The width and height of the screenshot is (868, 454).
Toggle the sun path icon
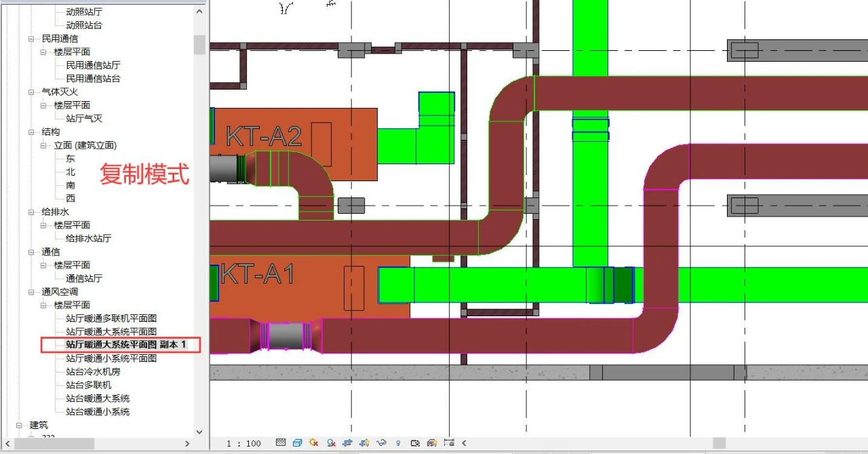coord(314,443)
